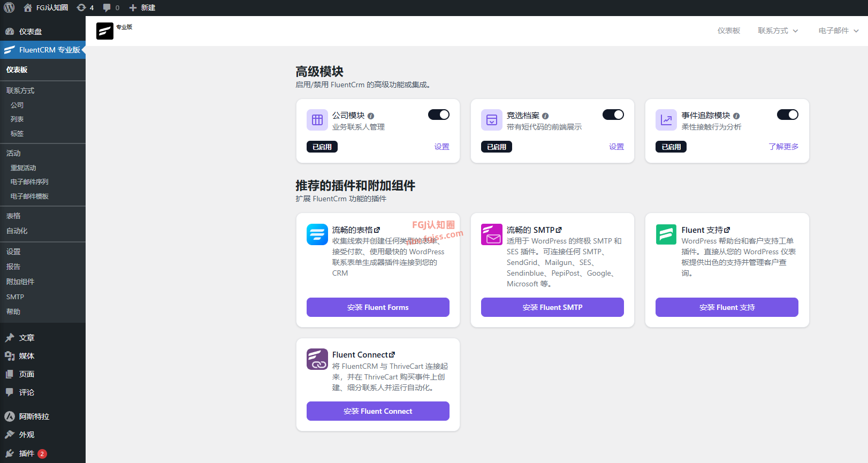The image size is (868, 463).
Task: Click 安装 Fluent 支持 button
Action: point(727,307)
